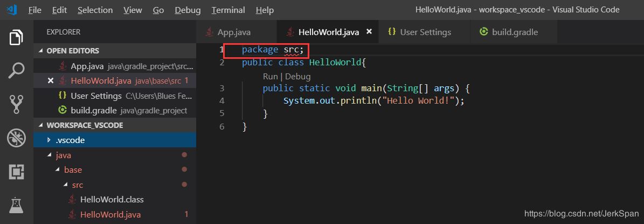This screenshot has width=644, height=224.
Task: Open the Terminal menu
Action: 228,10
